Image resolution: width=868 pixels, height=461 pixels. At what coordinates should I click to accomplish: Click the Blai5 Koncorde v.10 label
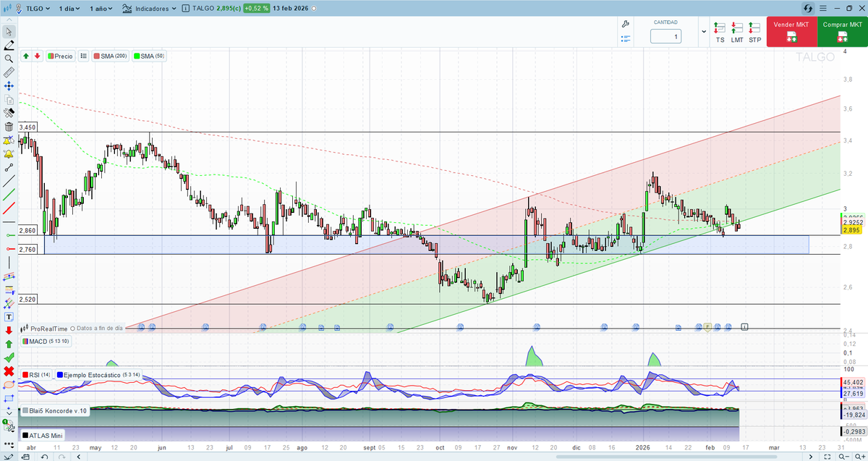pos(55,410)
